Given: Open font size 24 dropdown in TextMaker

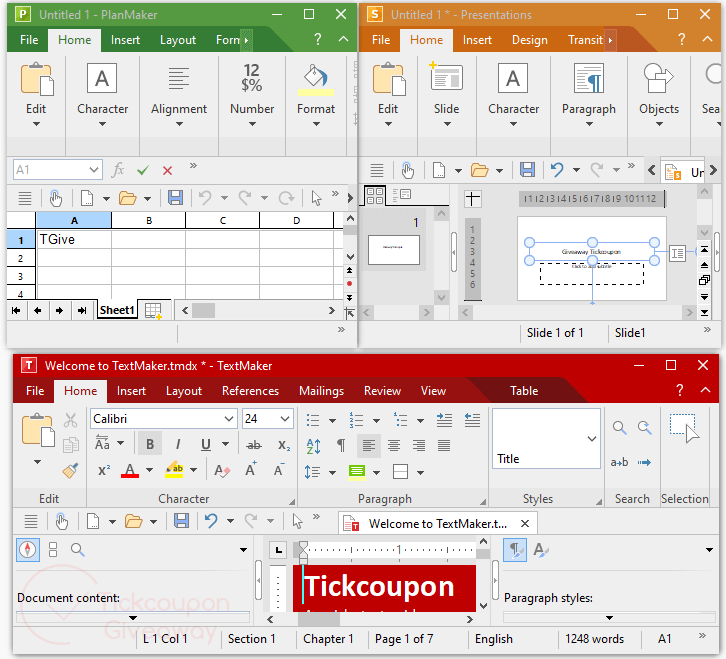Looking at the screenshot, I should (285, 419).
